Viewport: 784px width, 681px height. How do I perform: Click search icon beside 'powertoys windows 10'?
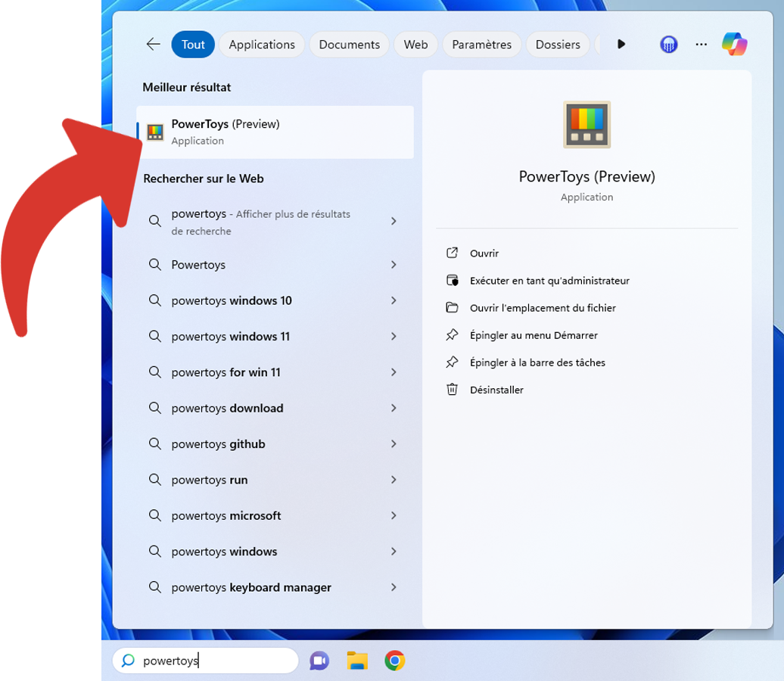pyautogui.click(x=155, y=300)
